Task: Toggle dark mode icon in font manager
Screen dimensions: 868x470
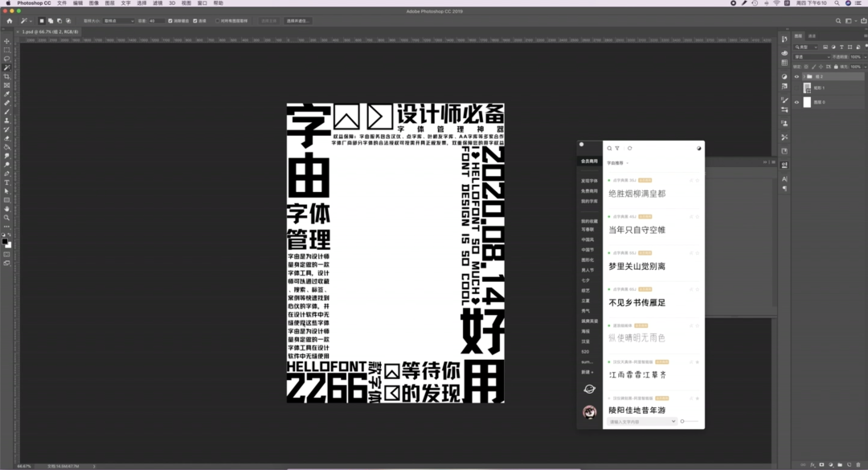Action: [698, 149]
